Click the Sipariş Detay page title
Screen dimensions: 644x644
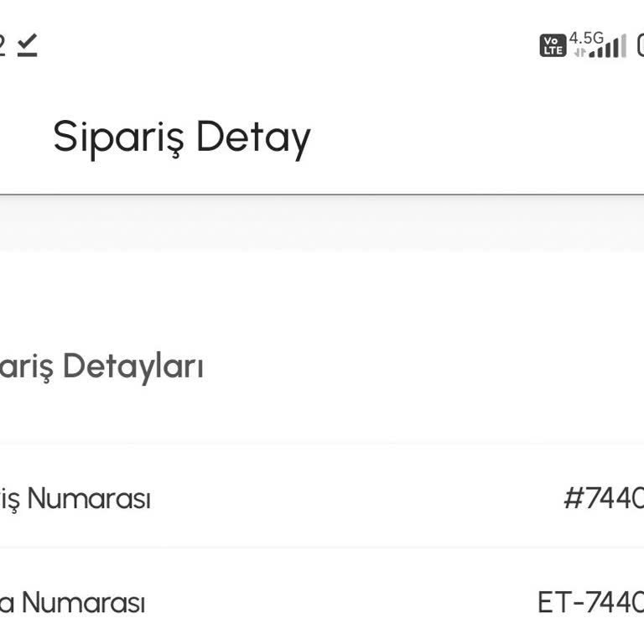(x=181, y=138)
